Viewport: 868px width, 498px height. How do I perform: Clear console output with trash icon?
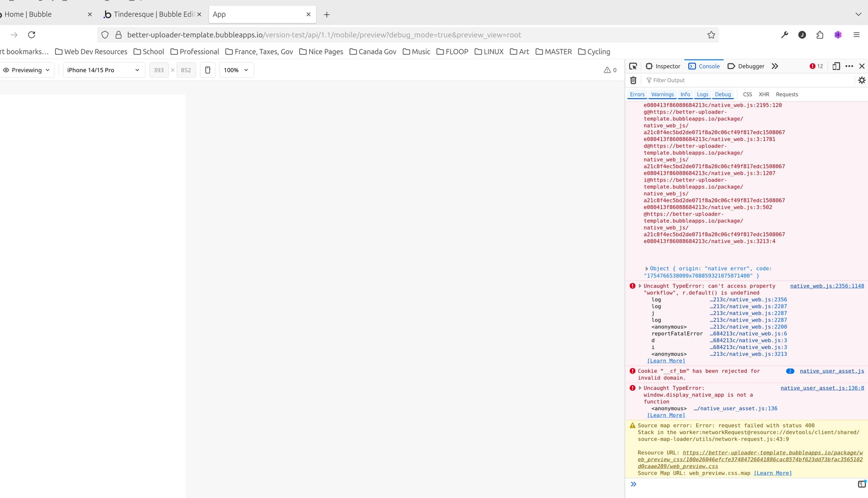pyautogui.click(x=633, y=80)
